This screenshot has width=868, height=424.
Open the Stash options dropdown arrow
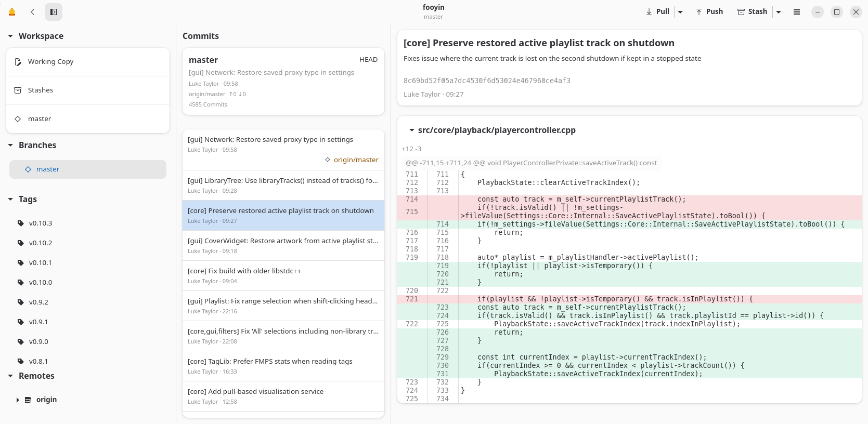click(779, 12)
